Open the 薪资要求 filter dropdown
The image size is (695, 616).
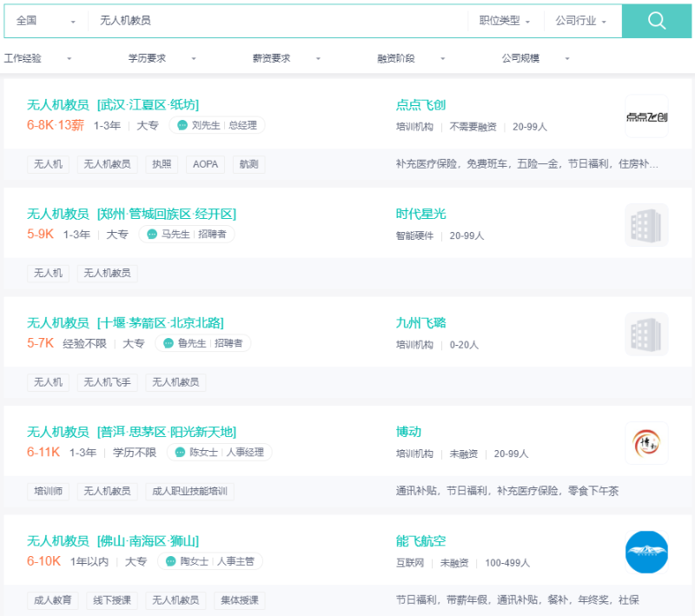click(287, 58)
